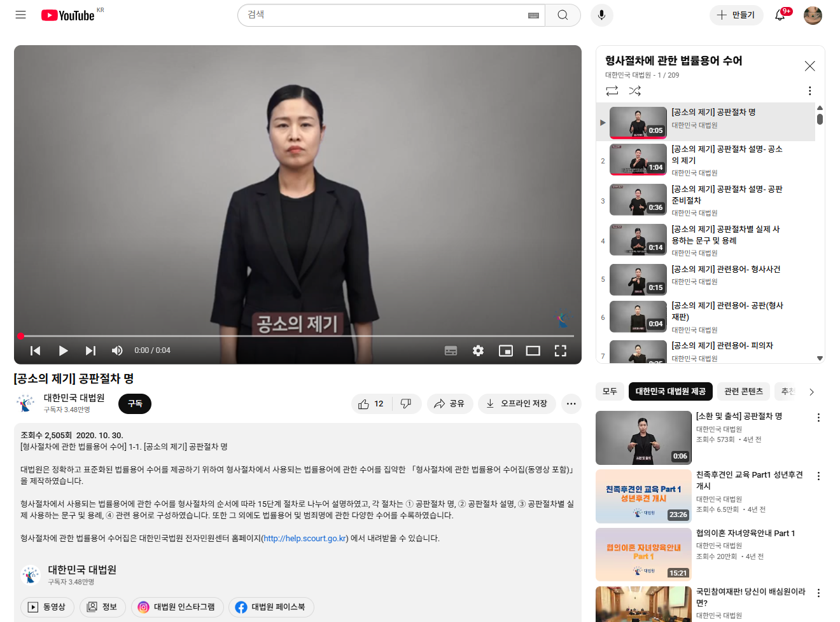Expand next chips with right chevron
Screen dimensions: 840x622
(811, 392)
